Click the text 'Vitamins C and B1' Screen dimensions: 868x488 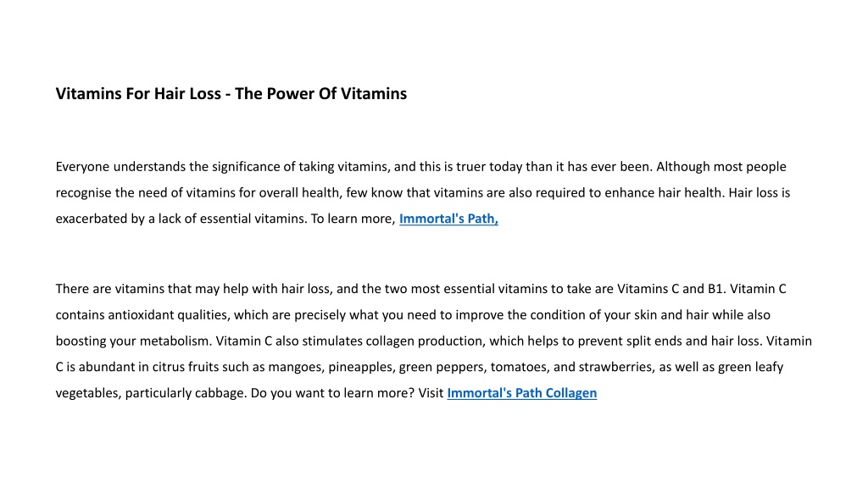pyautogui.click(x=671, y=290)
